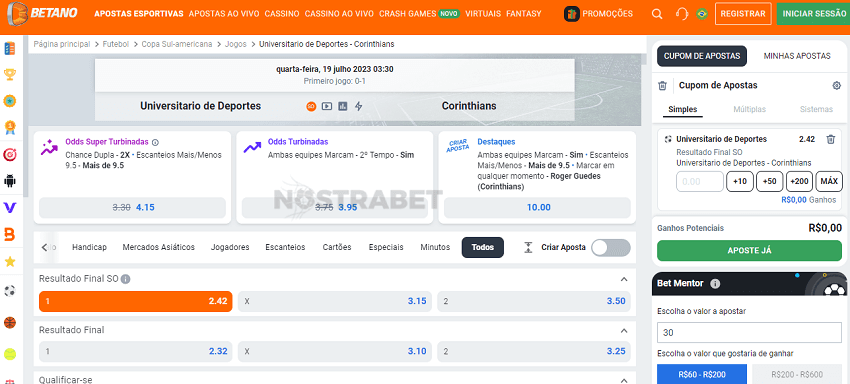Switch to Especiais tab
Viewport: 850px width, 384px height.
[386, 247]
